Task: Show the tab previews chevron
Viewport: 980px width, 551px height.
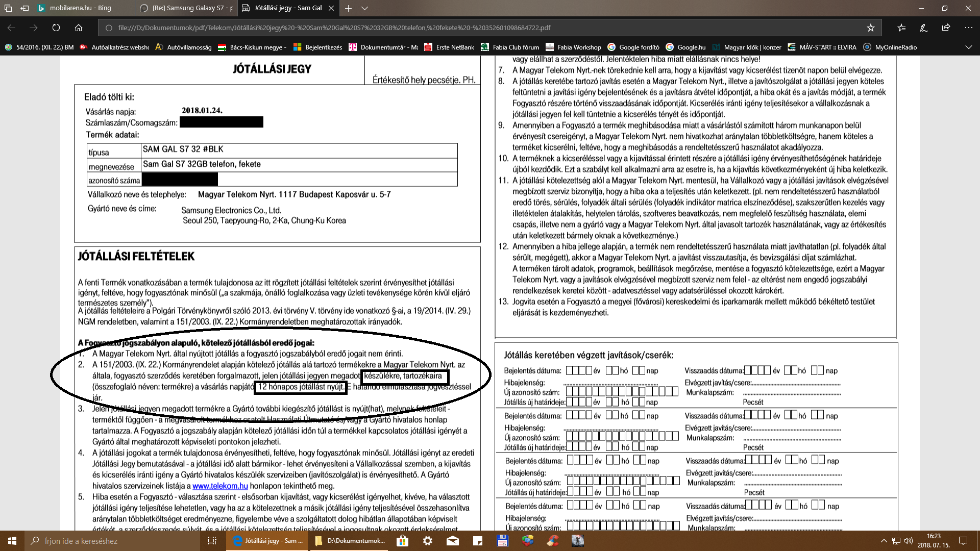Action: tap(364, 8)
